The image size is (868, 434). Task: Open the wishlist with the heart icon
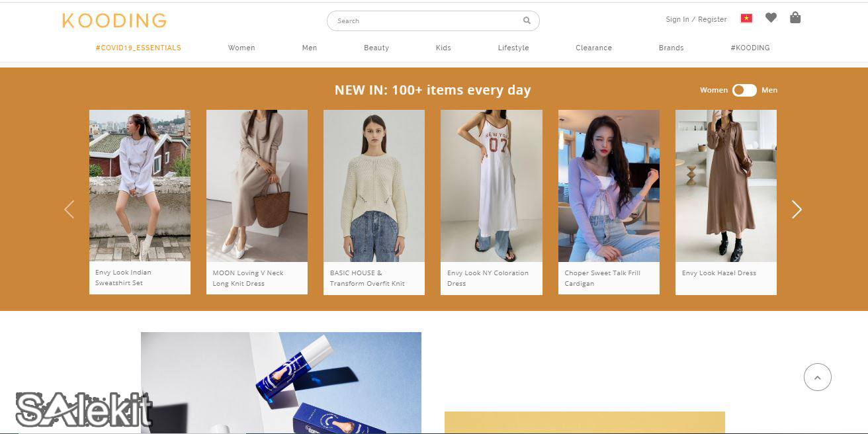pyautogui.click(x=771, y=18)
